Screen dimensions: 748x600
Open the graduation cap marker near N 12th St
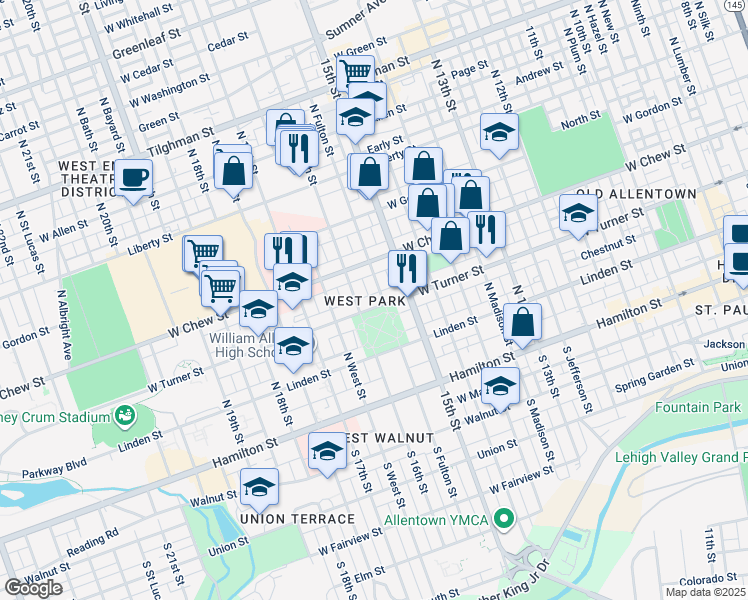coord(499,132)
